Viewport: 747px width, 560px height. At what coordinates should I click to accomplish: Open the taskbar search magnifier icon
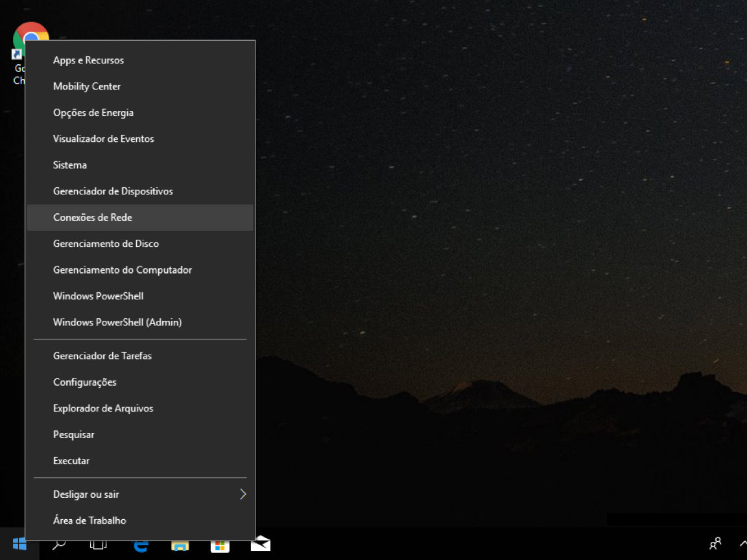[58, 544]
